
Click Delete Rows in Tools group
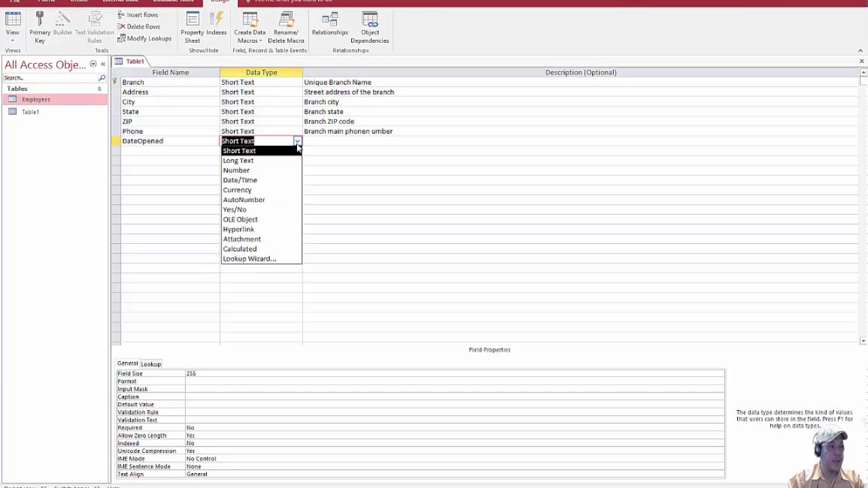tap(139, 27)
